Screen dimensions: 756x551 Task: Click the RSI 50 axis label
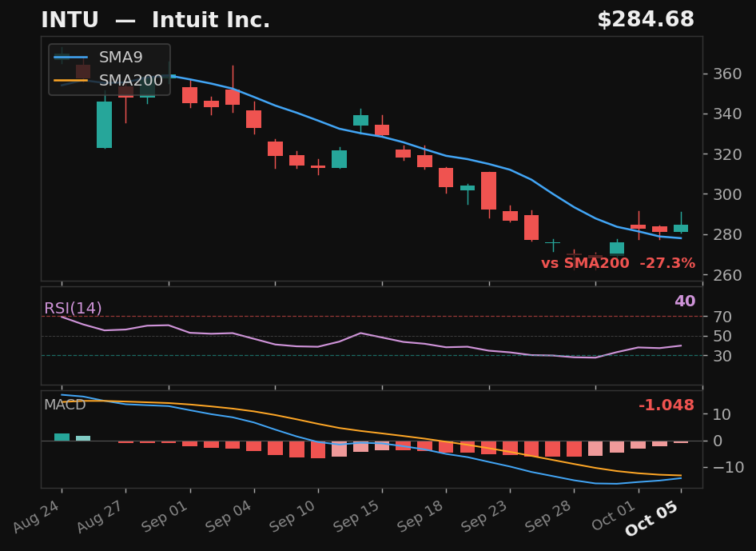pyautogui.click(x=722, y=337)
